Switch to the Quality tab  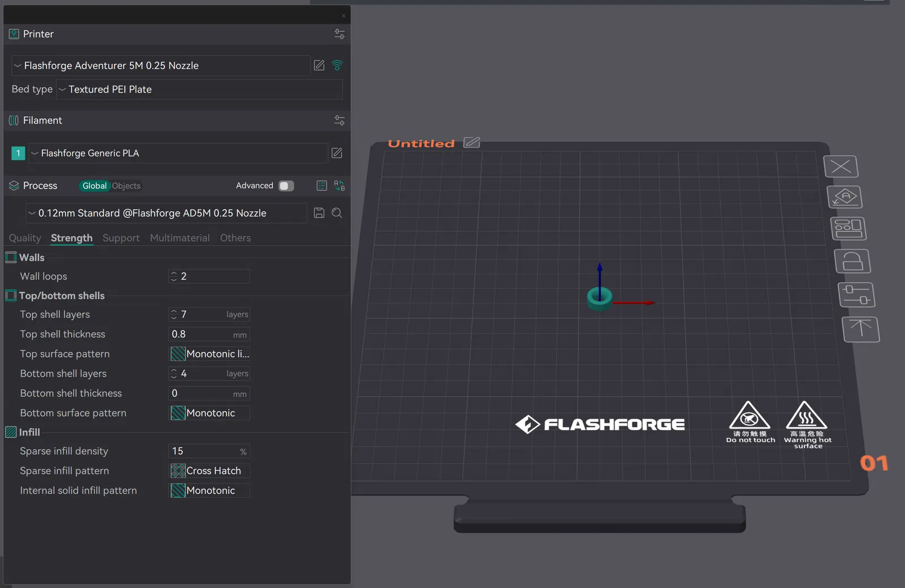coord(25,238)
